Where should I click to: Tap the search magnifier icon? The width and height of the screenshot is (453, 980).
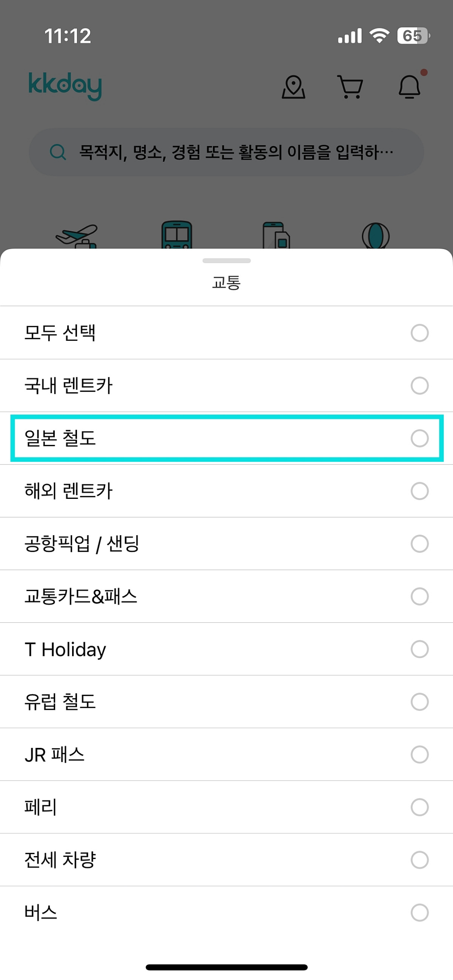pos(58,152)
